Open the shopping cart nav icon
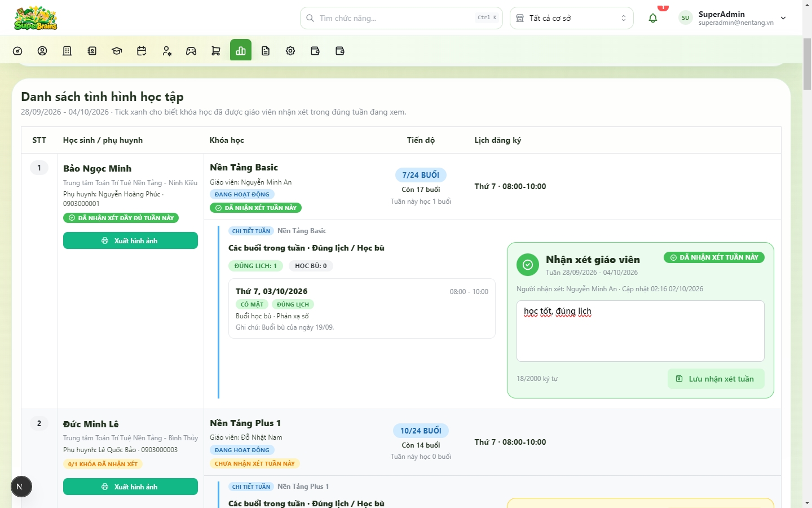Image resolution: width=812 pixels, height=508 pixels. pos(216,51)
